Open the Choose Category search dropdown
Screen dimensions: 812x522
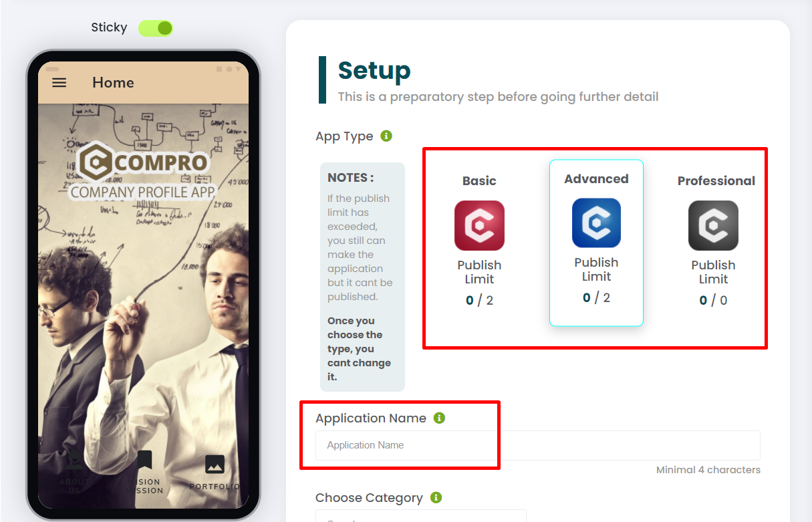pos(421,516)
